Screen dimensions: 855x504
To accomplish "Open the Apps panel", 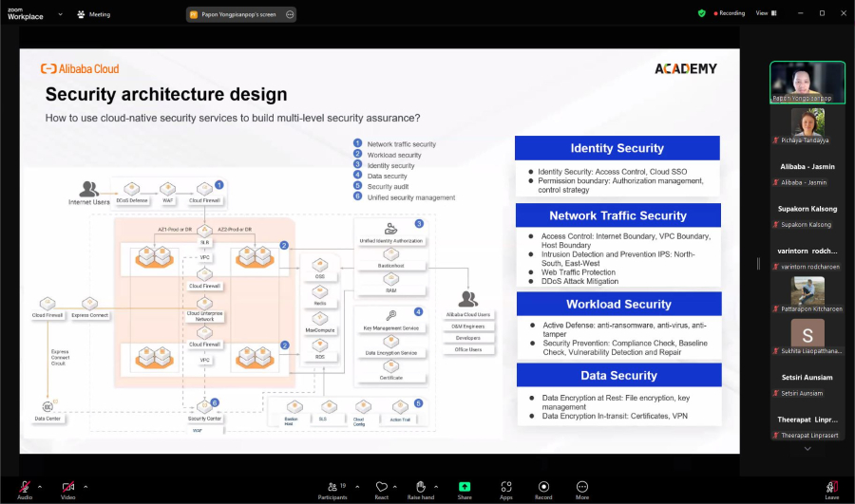I will 505,488.
